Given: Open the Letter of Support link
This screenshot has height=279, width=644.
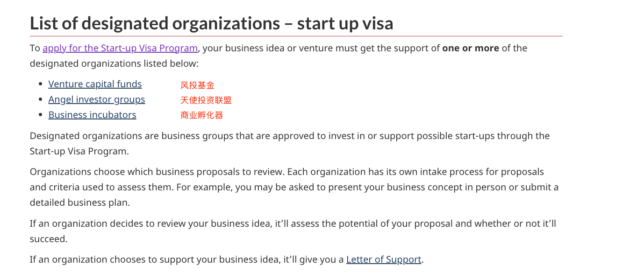Looking at the screenshot, I should 384,259.
